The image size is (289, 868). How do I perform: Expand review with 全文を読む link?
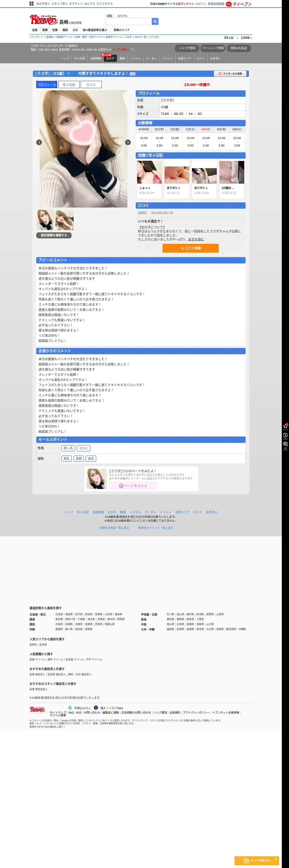coord(196,239)
